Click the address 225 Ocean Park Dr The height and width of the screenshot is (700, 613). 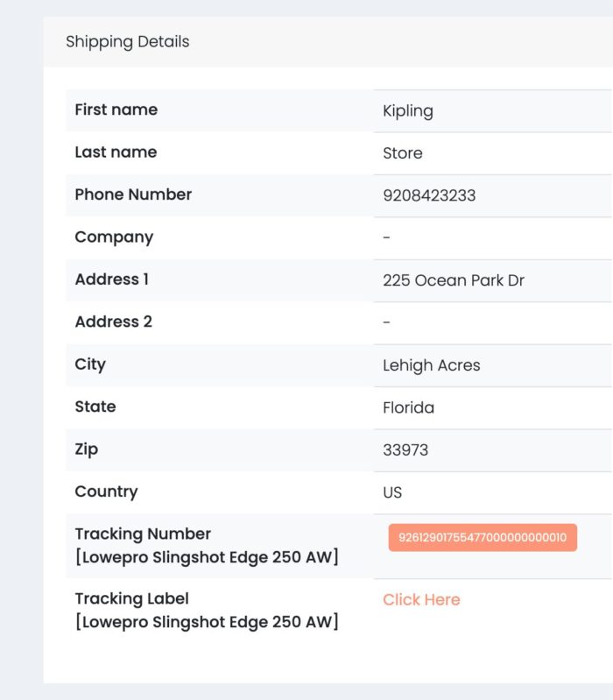coord(454,280)
